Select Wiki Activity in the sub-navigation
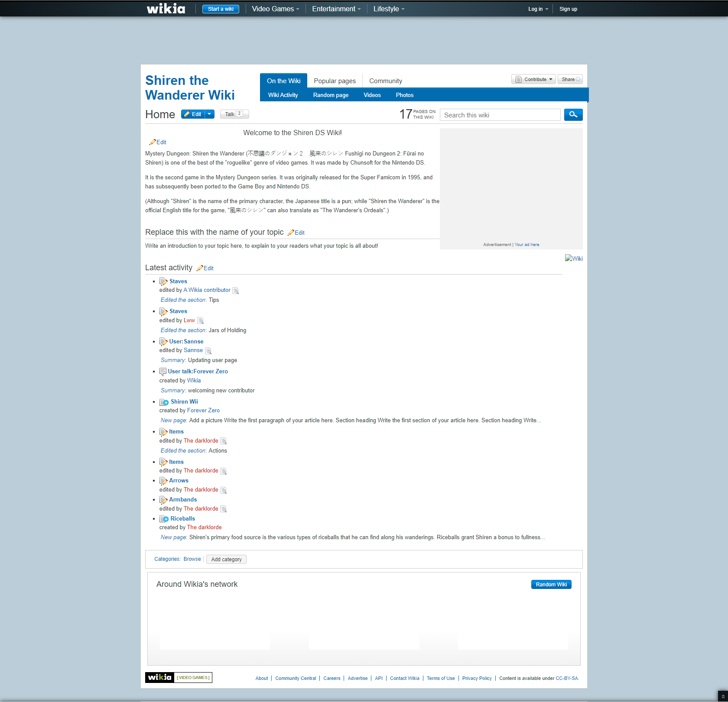 pos(283,95)
